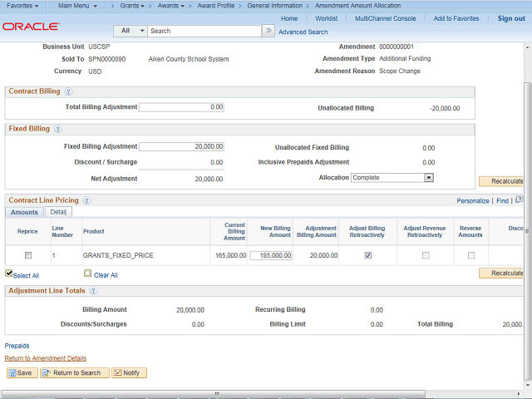This screenshot has width=532, height=399.
Task: Open grid view icon beside Find
Action: tap(519, 200)
